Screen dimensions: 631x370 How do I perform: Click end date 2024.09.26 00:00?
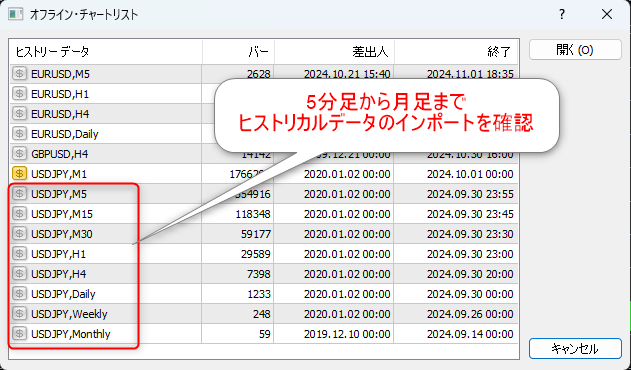click(470, 314)
